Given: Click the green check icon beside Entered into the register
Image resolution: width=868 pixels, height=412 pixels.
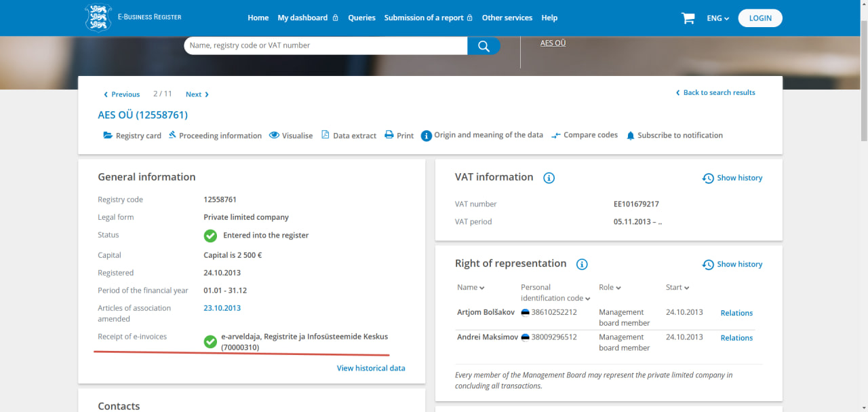Looking at the screenshot, I should (210, 236).
